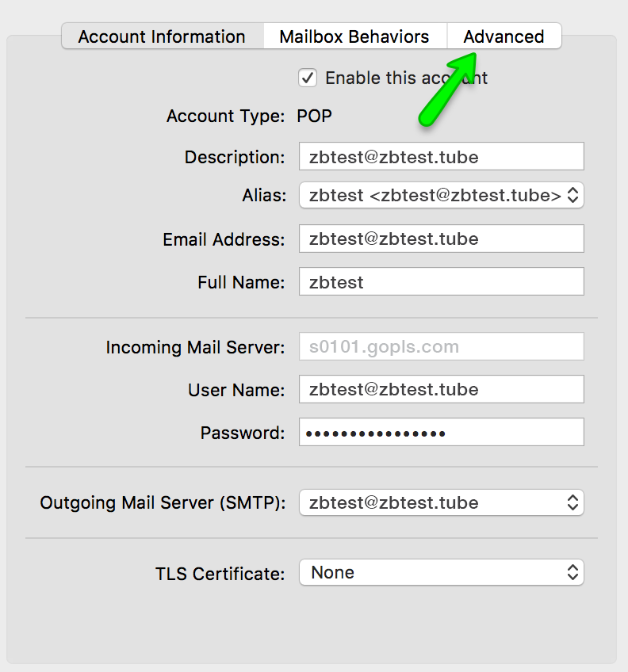Click the greyed-out Incoming Mail Server field
Screen dimensions: 628x672
441,347
